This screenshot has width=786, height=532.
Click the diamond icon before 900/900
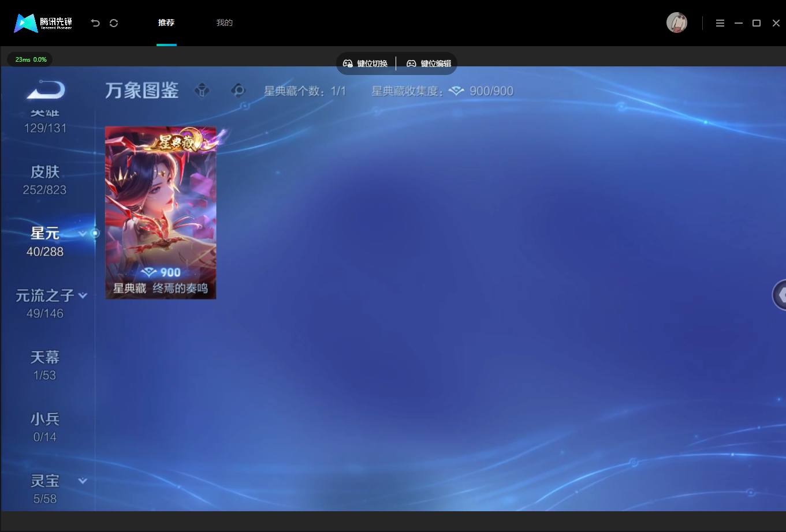coord(457,91)
